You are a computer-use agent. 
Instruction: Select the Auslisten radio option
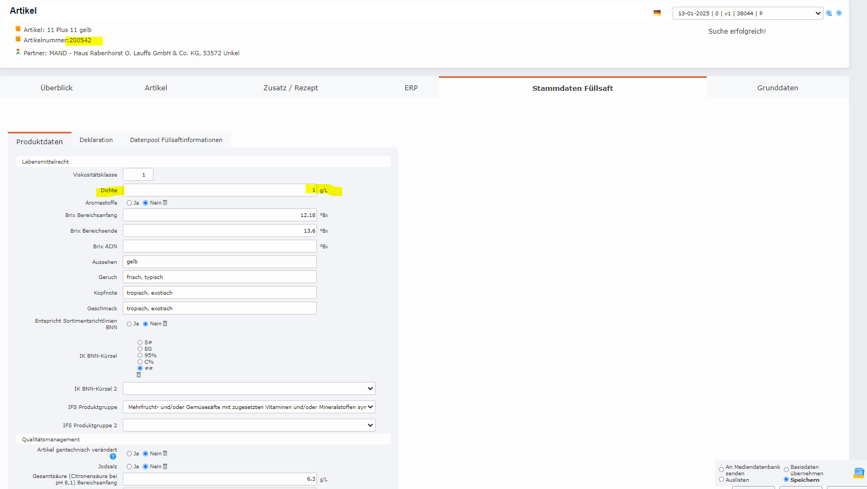tap(722, 480)
